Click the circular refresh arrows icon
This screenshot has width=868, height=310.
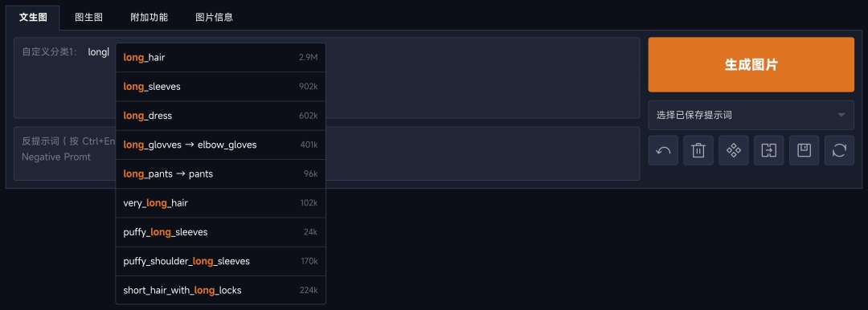click(x=839, y=150)
